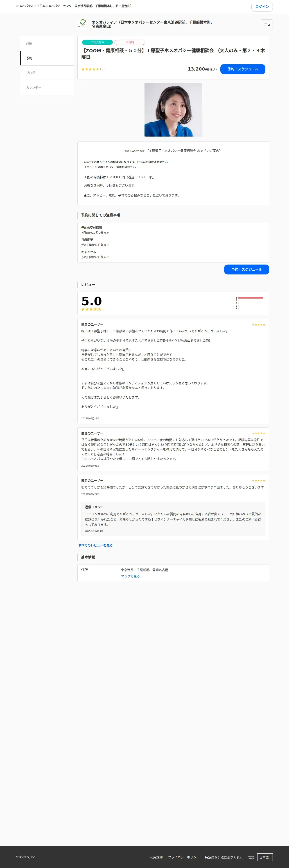Click the star rating next to (2)
Image resolution: width=289 pixels, height=868 pixels.
pos(90,69)
